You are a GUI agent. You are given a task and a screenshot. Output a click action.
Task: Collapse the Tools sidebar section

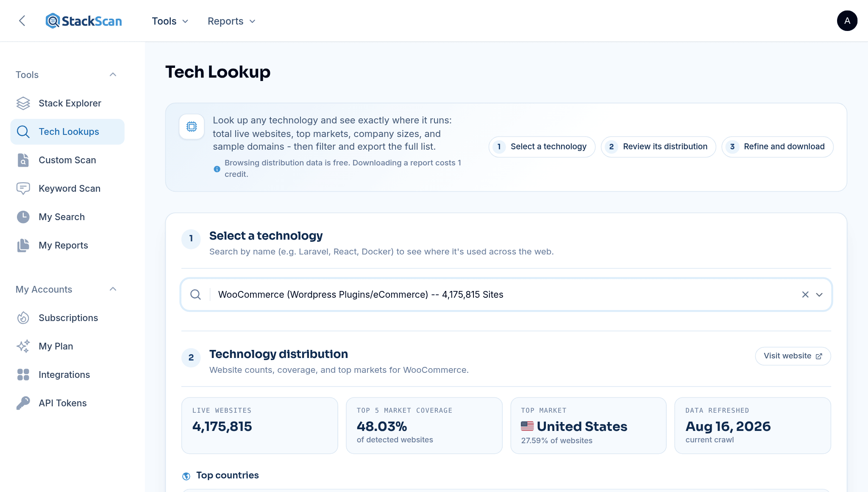113,75
